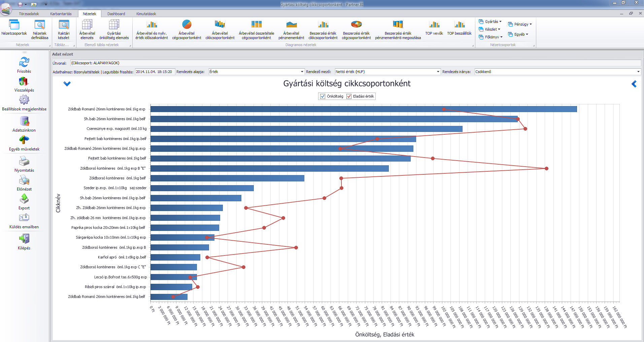The width and height of the screenshot is (644, 342).
Task: Click the Visszalépés icon
Action: click(x=24, y=81)
